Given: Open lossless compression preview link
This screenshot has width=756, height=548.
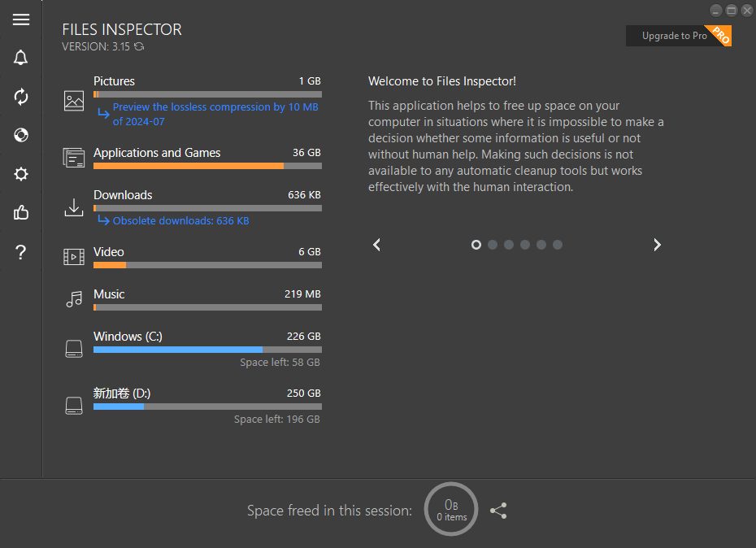Looking at the screenshot, I should pos(215,114).
